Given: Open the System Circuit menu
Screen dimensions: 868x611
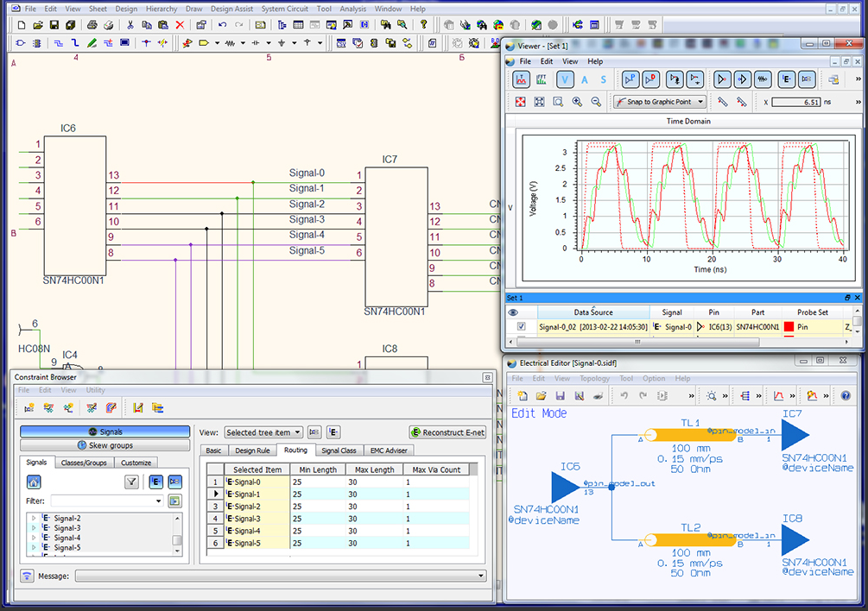Looking at the screenshot, I should 284,9.
